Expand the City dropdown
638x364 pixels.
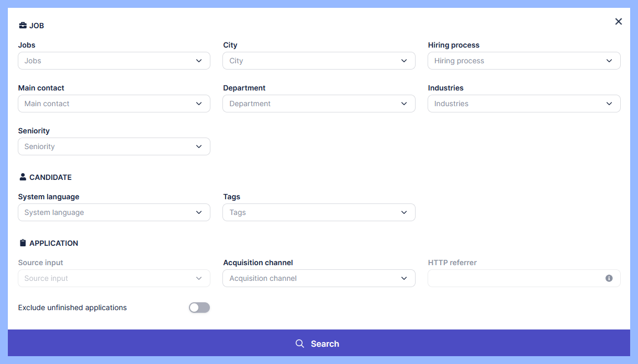(x=319, y=61)
